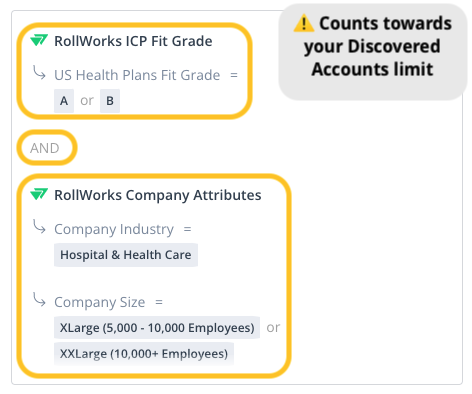
Task: Click the RollWorks logo beside Company Attributes
Action: coord(39,194)
